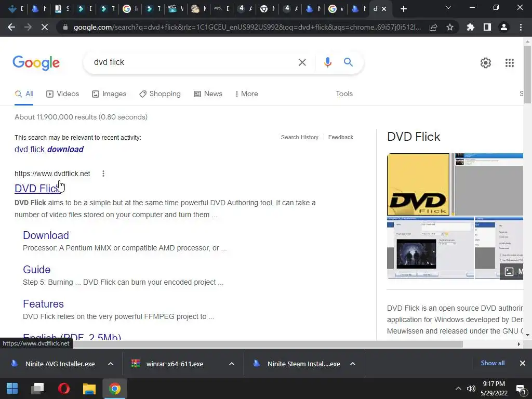Open the Chrome extensions puzzle icon
Screen dimensions: 532x399
click(x=471, y=27)
